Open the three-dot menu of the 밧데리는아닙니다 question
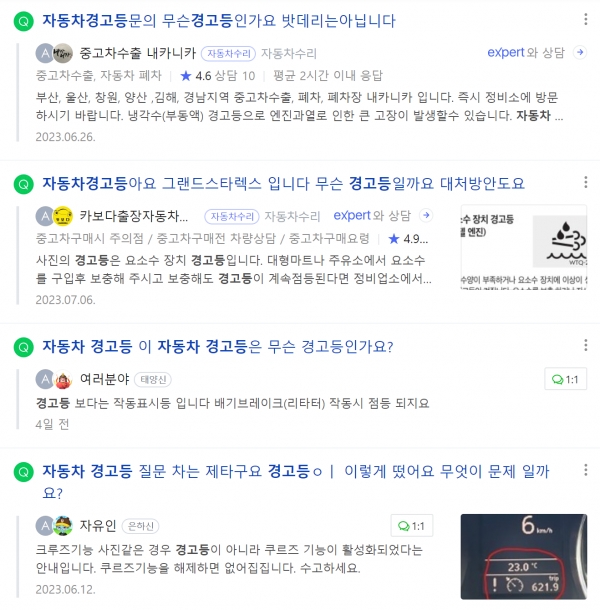600x610 pixels. click(x=586, y=19)
